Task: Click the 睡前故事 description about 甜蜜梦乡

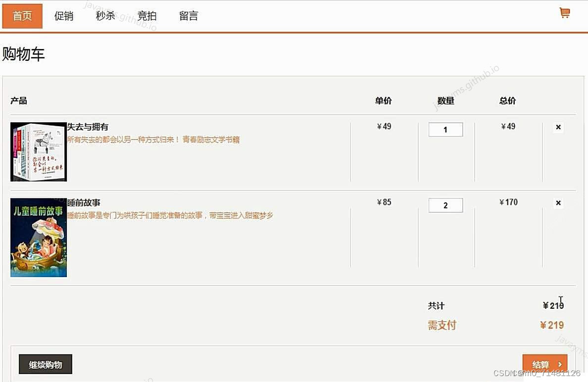Action: point(170,216)
